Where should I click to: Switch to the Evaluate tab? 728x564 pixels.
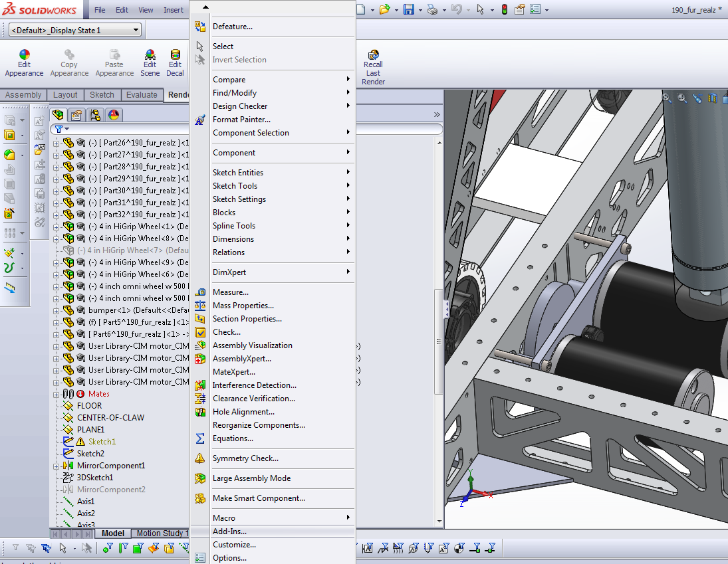(x=141, y=95)
